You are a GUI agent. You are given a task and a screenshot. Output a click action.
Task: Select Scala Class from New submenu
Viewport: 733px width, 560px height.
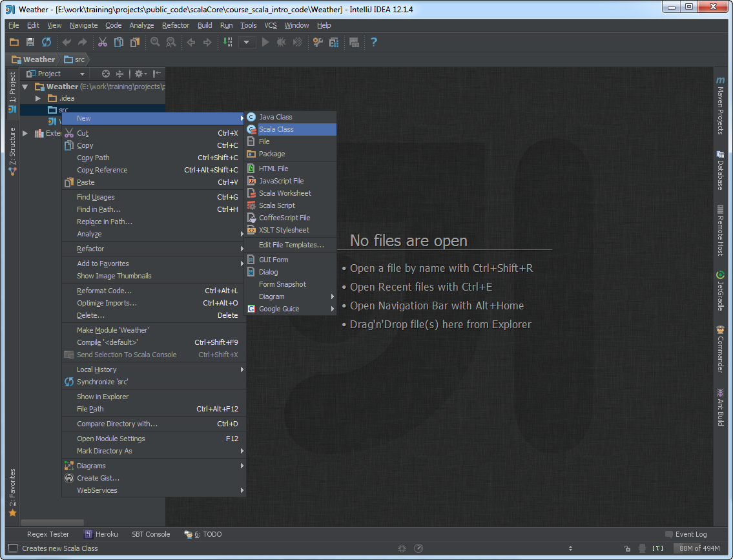click(291, 129)
